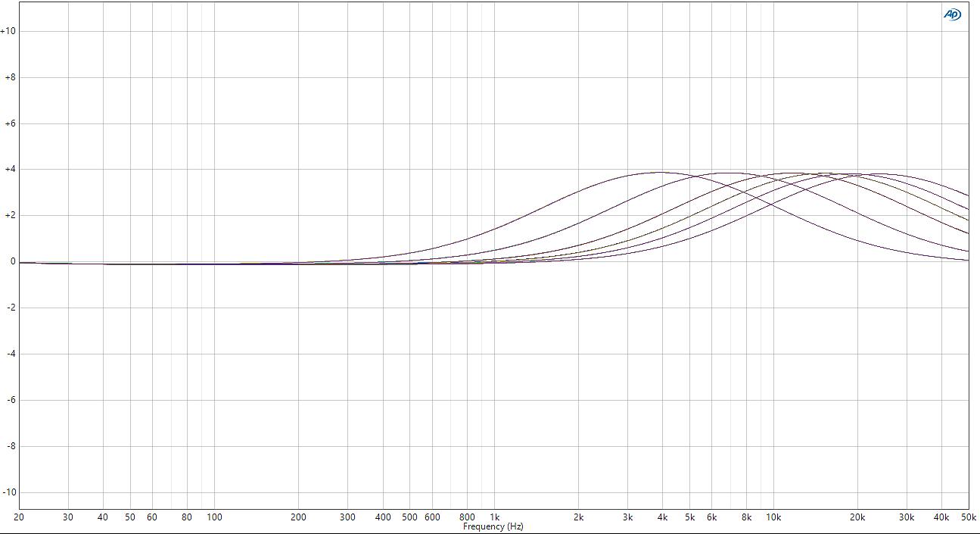This screenshot has height=534, width=980.
Task: Click the 800 Hz frequency label
Action: 467,517
